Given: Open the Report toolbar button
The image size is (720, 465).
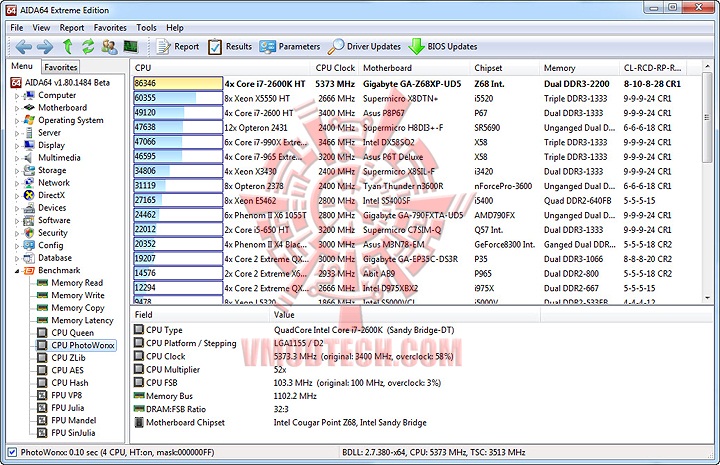Looking at the screenshot, I should click(178, 46).
